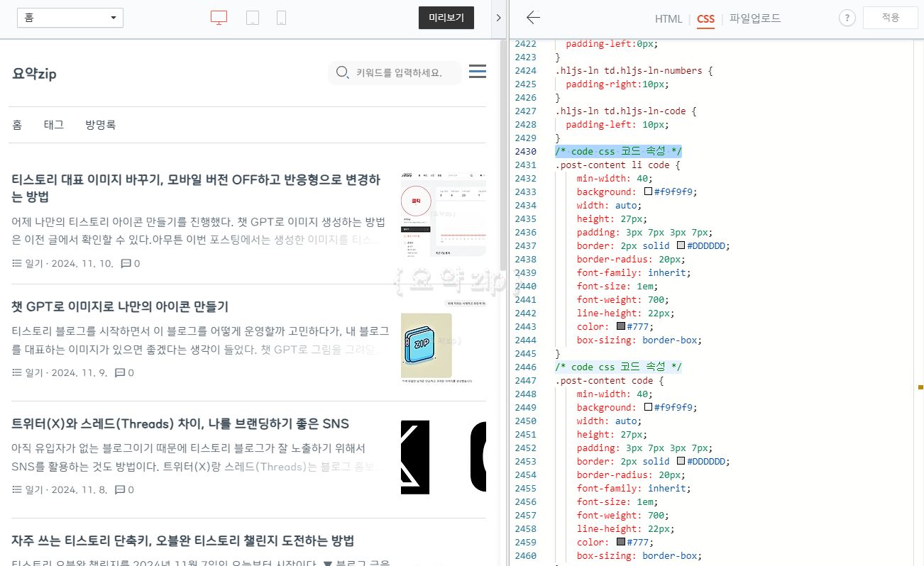
Task: Click preview pane vertical scrollbar
Action: (503, 156)
